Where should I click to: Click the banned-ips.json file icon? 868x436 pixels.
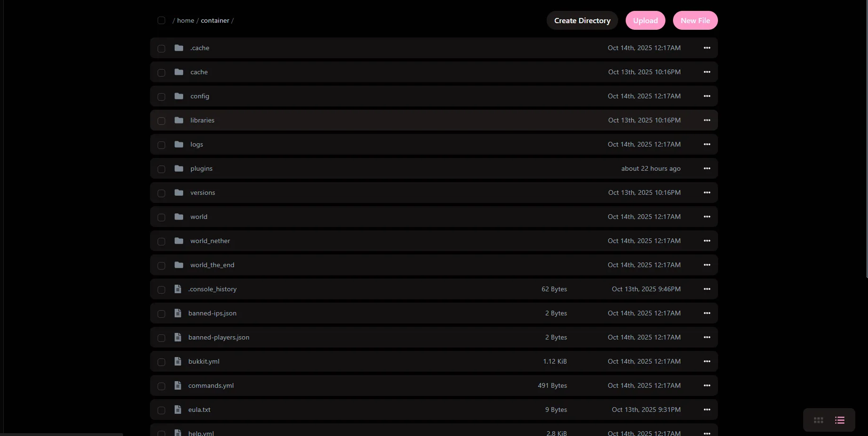click(x=177, y=313)
